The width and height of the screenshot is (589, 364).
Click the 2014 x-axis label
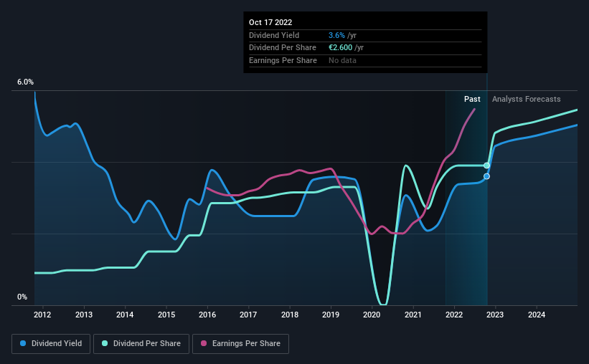tap(125, 315)
